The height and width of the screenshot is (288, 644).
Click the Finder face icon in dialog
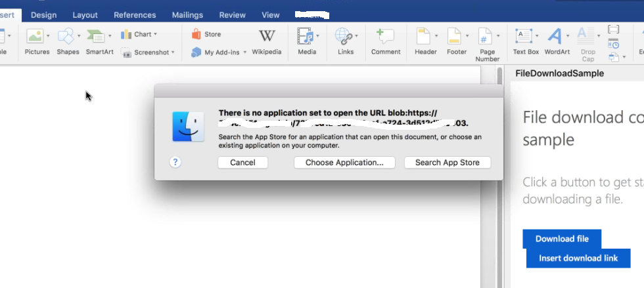point(188,127)
